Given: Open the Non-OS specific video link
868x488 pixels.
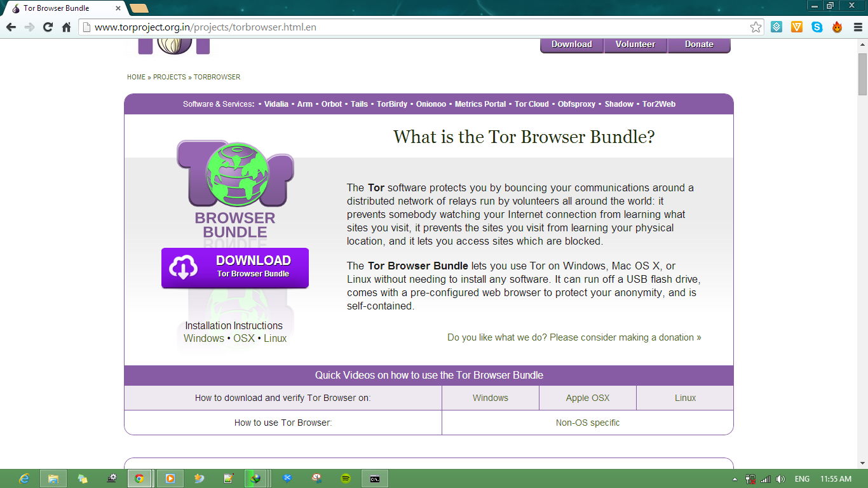Looking at the screenshot, I should point(588,423).
